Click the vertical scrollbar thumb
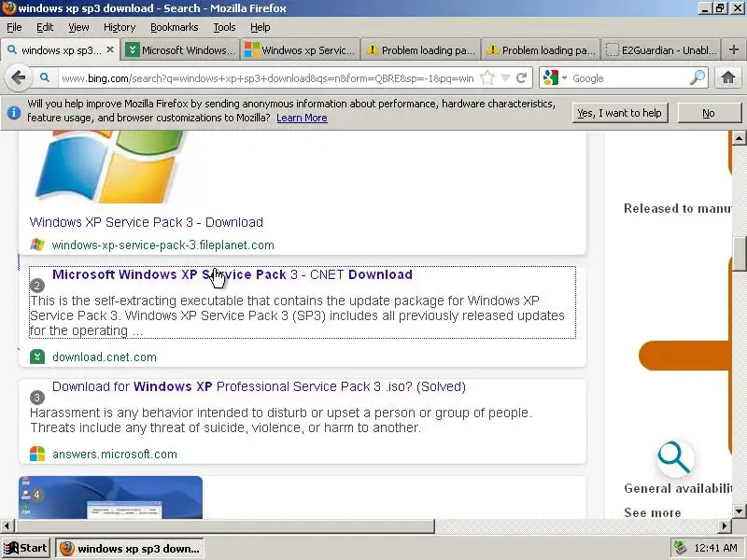This screenshot has width=747, height=560. 739,254
